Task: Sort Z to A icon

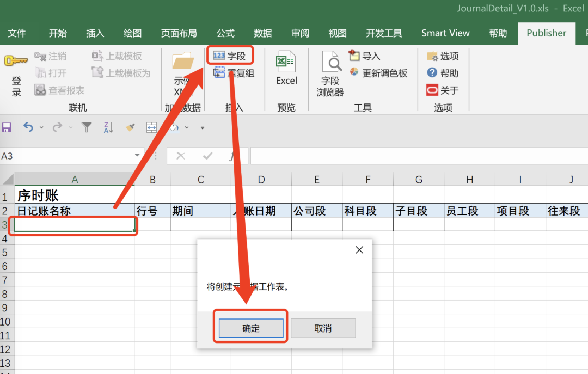Action: 108,127
